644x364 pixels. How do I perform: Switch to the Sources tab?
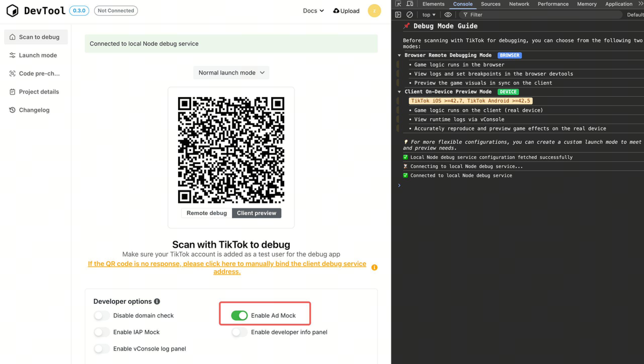tap(491, 4)
